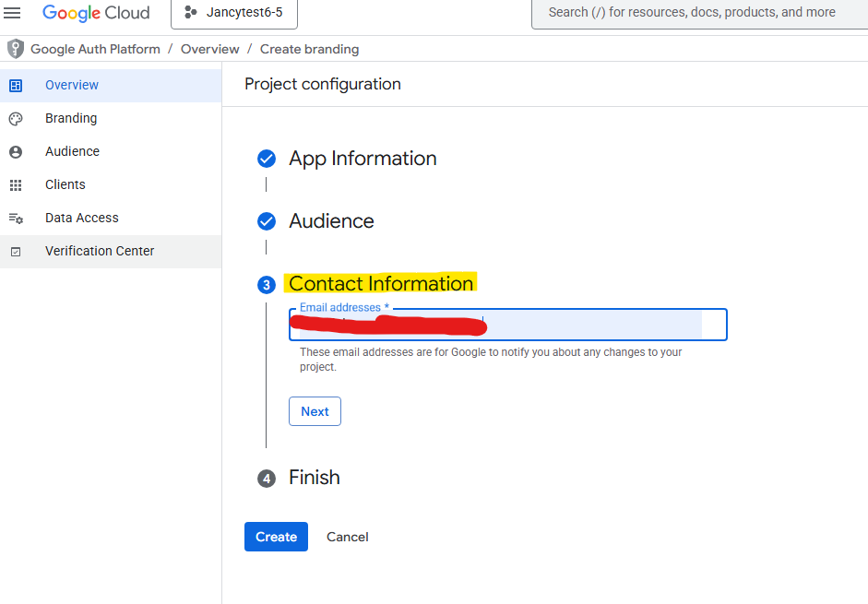Expand the Finish step
Viewport: 868px width, 604px height.
pos(314,478)
